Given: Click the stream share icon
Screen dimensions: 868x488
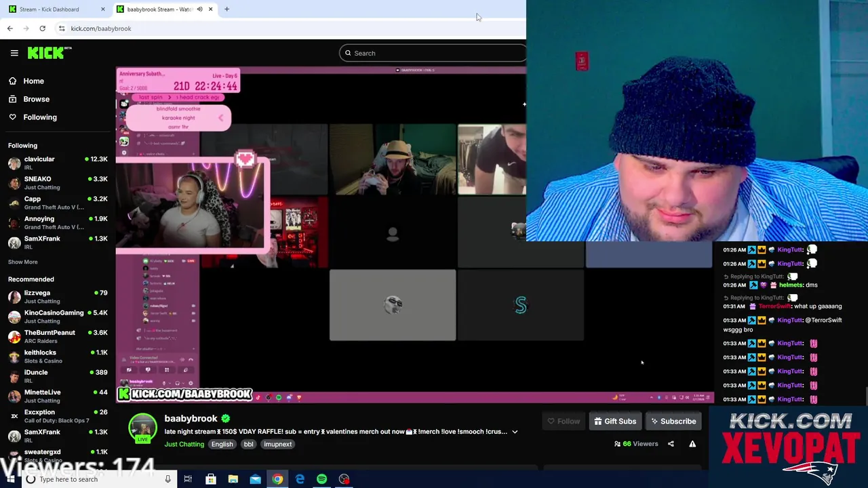Looking at the screenshot, I should [x=671, y=444].
